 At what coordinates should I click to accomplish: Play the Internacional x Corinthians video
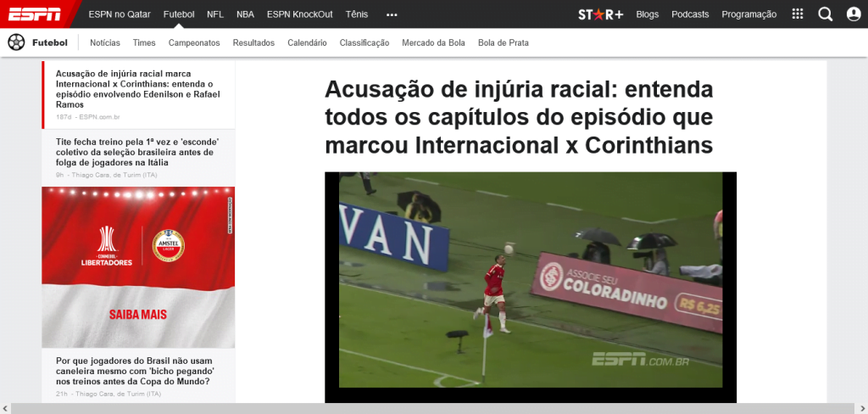tap(530, 280)
